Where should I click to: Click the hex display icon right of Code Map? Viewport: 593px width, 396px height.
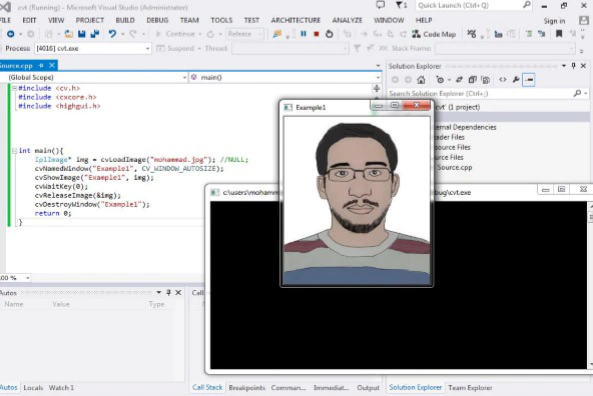[471, 34]
